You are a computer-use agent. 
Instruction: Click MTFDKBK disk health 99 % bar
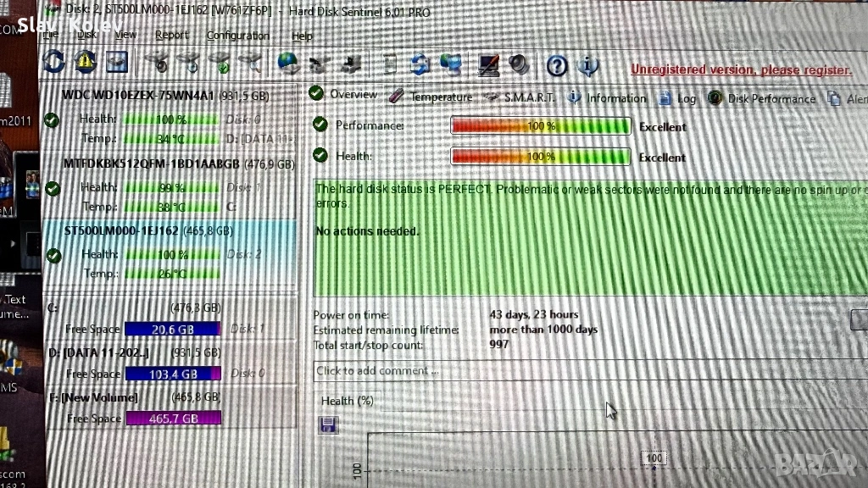point(172,187)
